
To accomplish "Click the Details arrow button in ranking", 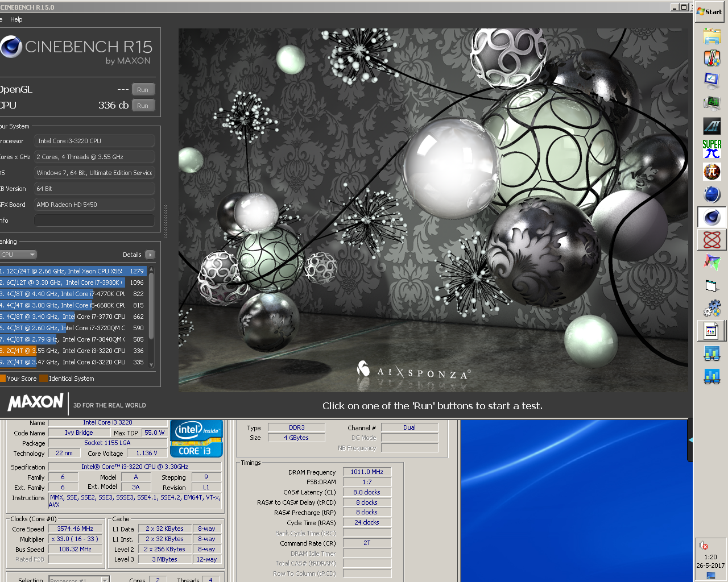I will click(150, 255).
